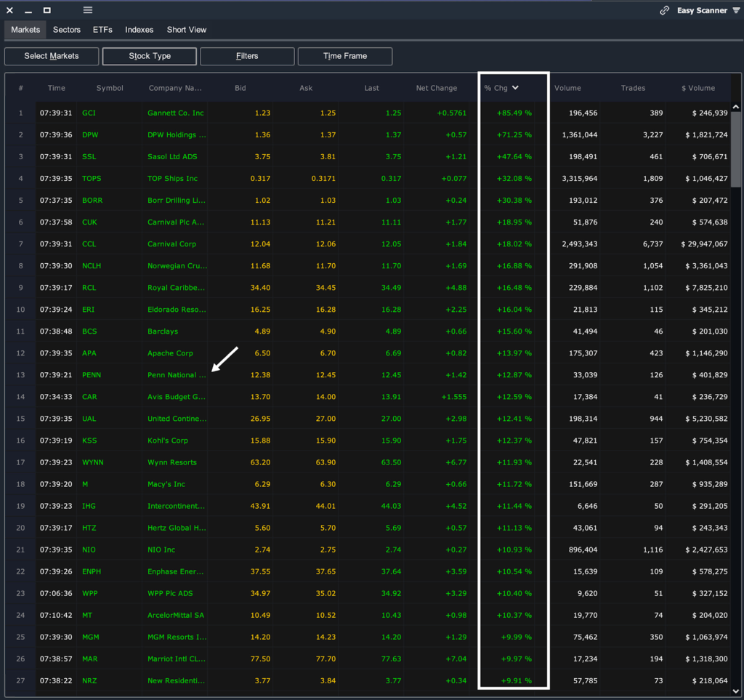Click company name WPP Plc ADS
This screenshot has width=744, height=700.
click(x=170, y=593)
